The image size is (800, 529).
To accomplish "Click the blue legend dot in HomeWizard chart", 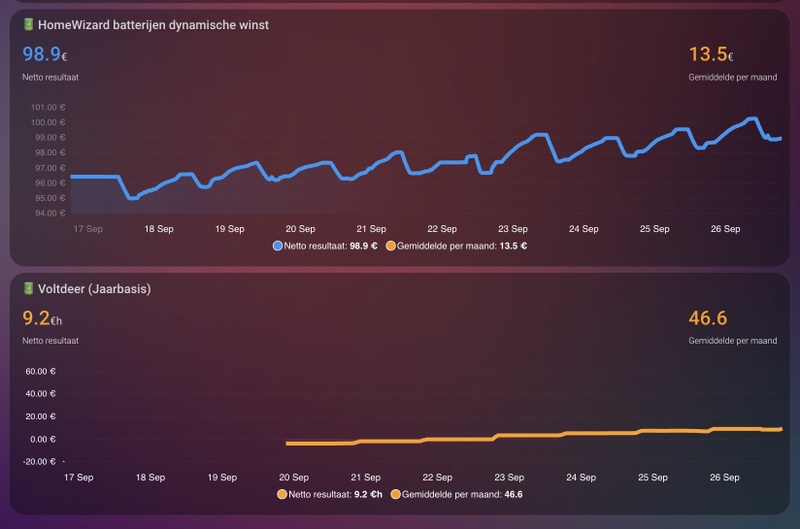I will (278, 246).
